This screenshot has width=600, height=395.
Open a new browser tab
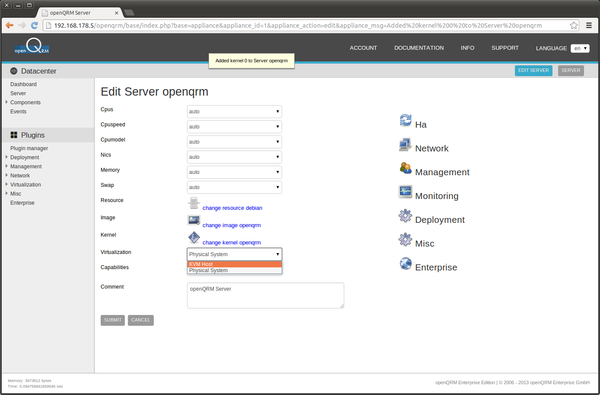pos(129,13)
